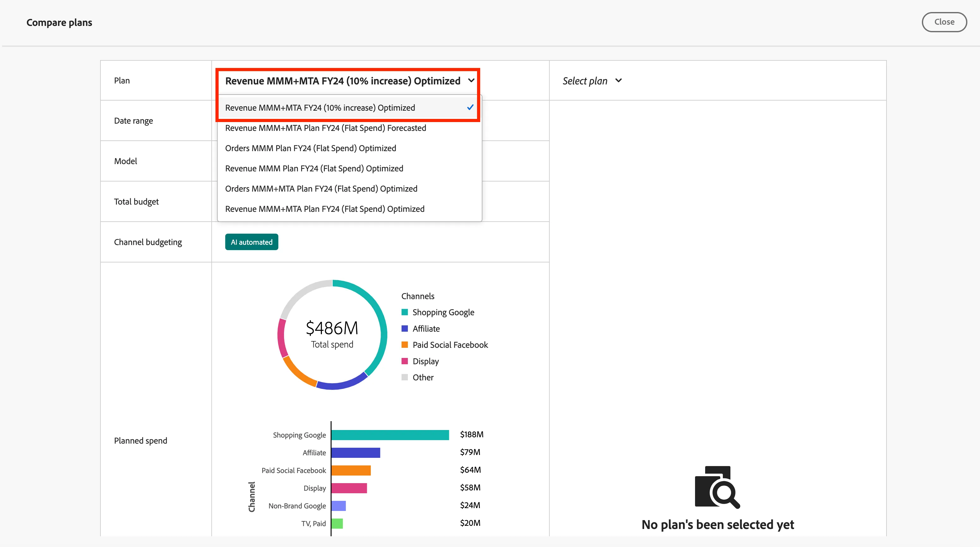Image resolution: width=980 pixels, height=547 pixels.
Task: Click the Display legend swatch
Action: pos(404,361)
